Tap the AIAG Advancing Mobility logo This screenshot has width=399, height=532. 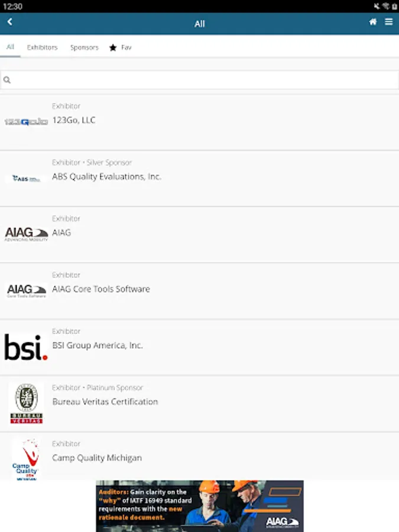point(26,234)
